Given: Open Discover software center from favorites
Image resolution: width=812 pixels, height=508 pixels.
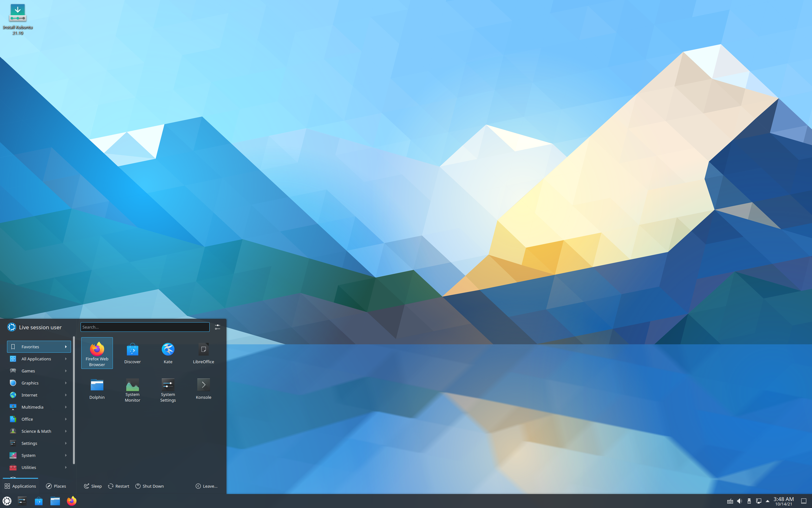Looking at the screenshot, I should pos(133,353).
